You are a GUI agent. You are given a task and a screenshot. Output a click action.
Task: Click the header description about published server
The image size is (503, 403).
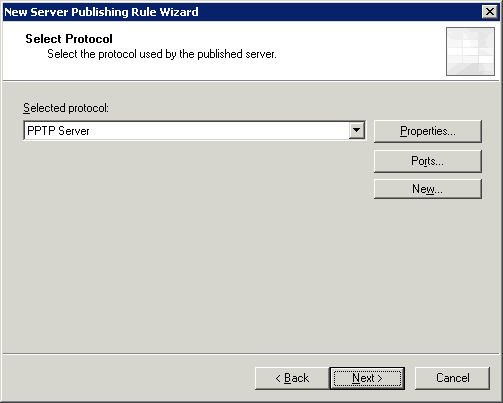[x=162, y=54]
